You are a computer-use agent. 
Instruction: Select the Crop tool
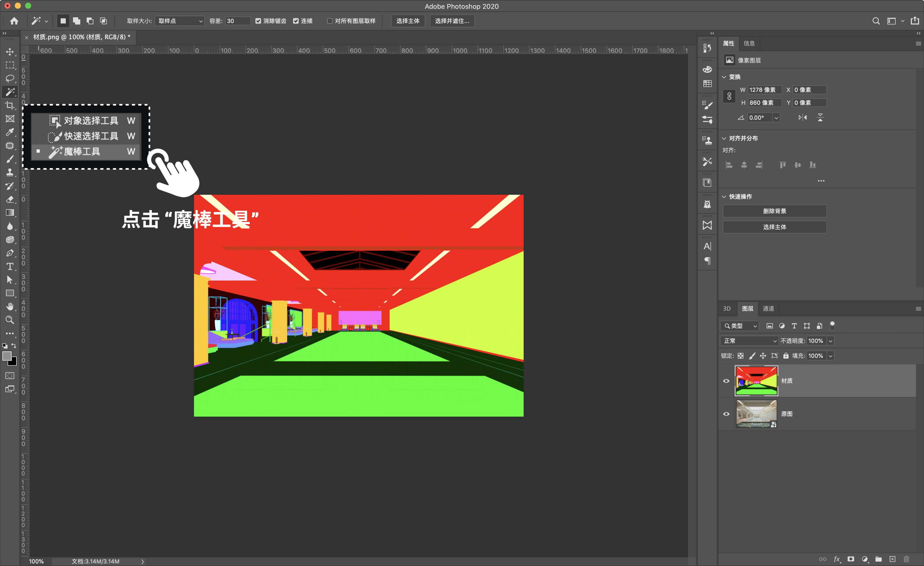tap(10, 105)
